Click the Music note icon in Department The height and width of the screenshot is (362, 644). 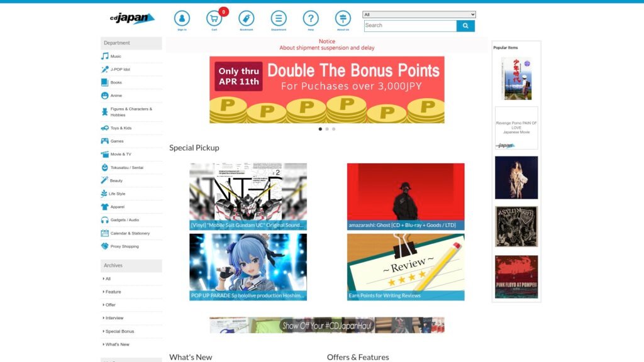[105, 56]
